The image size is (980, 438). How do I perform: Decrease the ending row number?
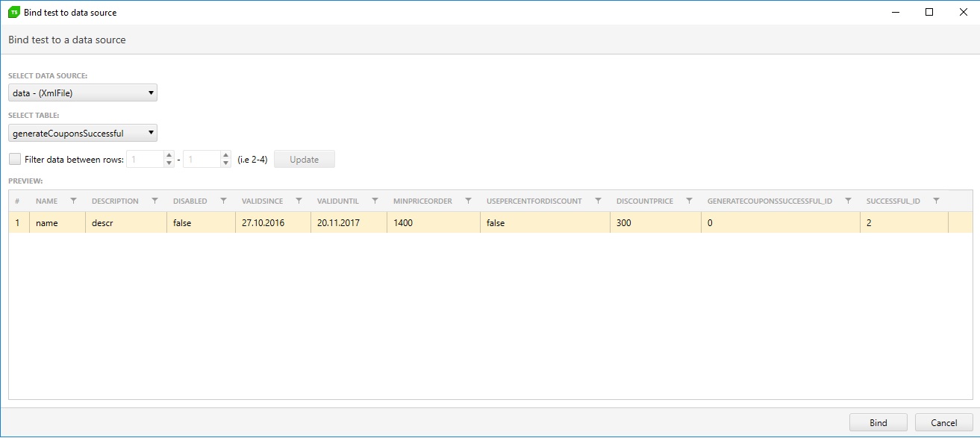click(x=225, y=163)
